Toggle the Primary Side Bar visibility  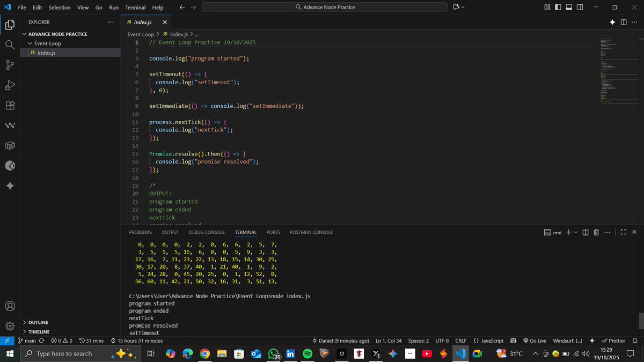[558, 7]
